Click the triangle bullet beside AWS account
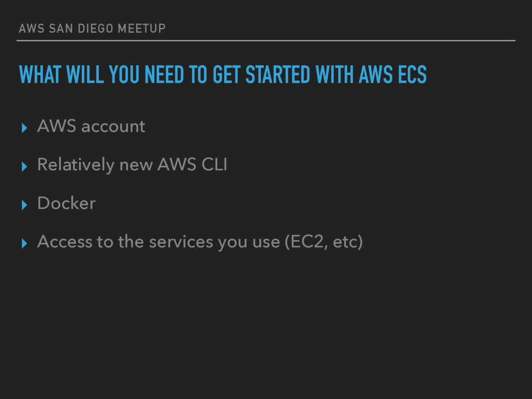This screenshot has height=399, width=532. 24,128
